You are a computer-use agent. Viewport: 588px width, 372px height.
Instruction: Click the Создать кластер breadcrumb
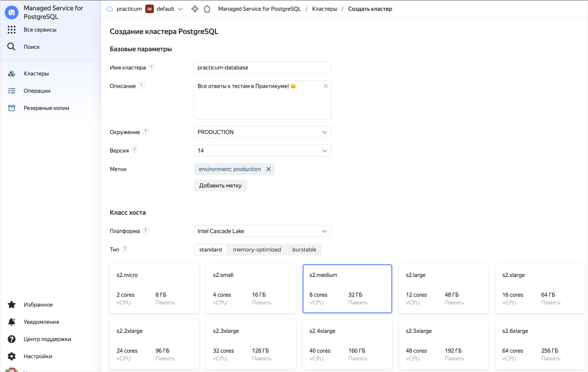pyautogui.click(x=370, y=9)
